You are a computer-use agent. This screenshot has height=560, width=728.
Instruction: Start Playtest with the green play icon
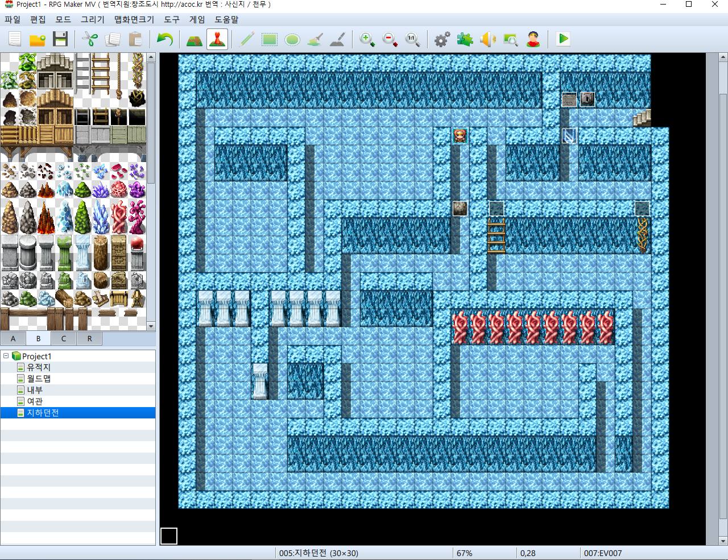coord(563,39)
